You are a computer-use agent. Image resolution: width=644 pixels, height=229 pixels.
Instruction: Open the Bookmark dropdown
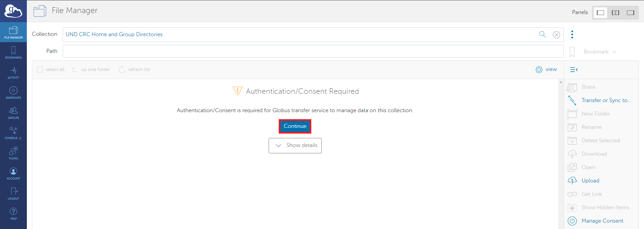click(600, 52)
